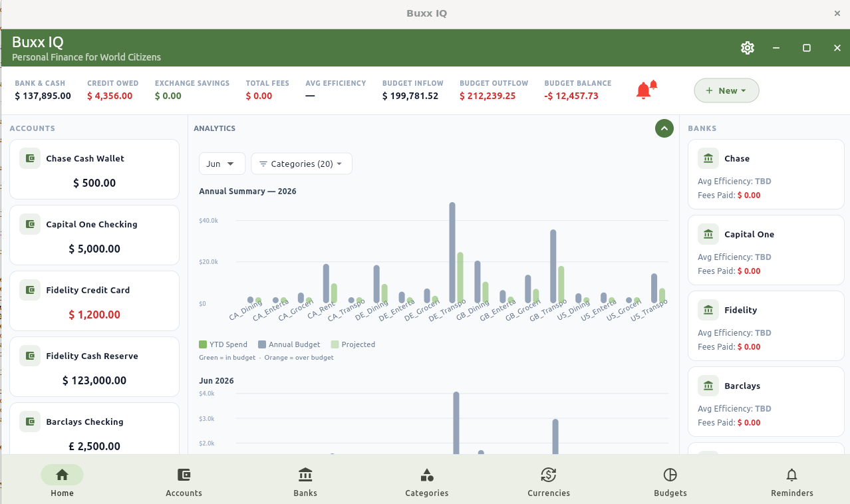The width and height of the screenshot is (850, 504).
Task: Switch to the Accounts tab
Action: (x=184, y=481)
